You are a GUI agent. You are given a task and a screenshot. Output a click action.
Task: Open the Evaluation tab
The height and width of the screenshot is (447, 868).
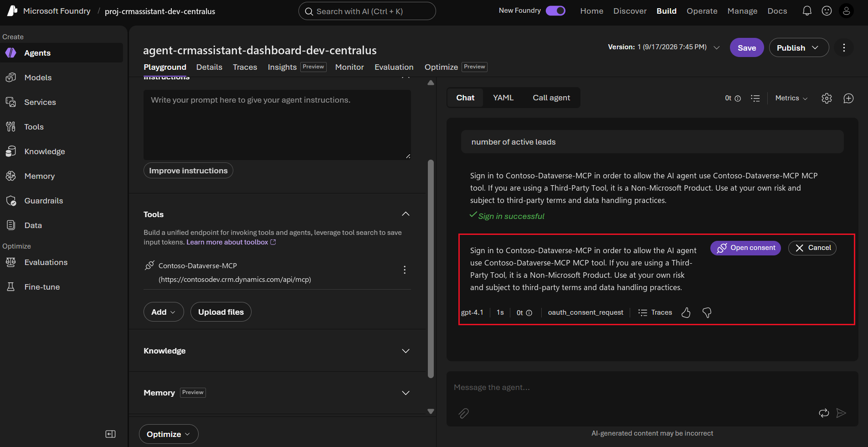tap(394, 67)
